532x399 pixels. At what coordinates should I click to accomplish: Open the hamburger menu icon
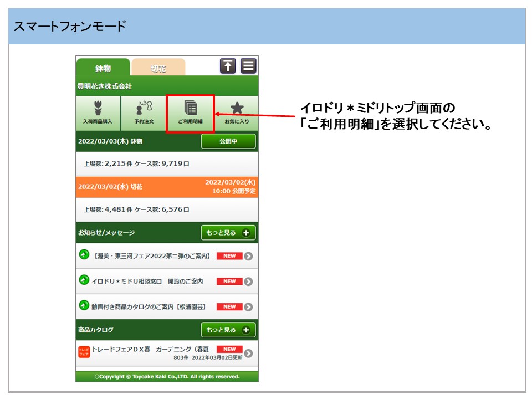(249, 66)
